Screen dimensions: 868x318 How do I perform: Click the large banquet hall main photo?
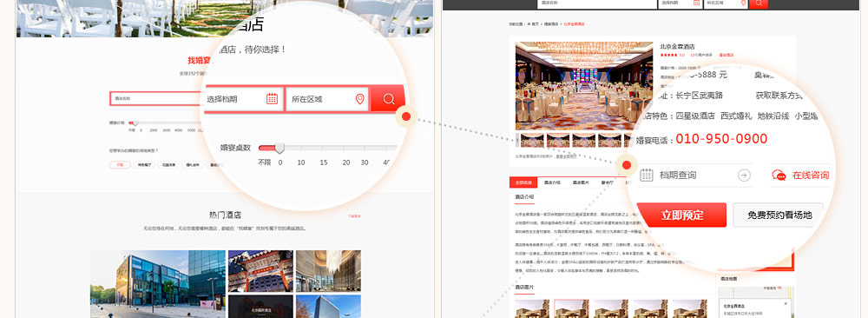point(584,86)
